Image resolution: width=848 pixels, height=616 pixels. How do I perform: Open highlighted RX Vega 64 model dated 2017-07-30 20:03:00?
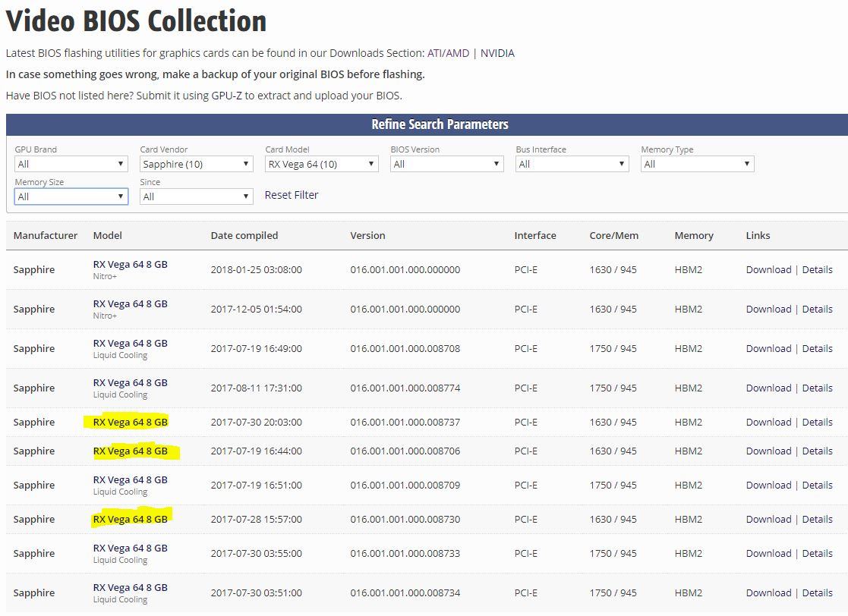(x=131, y=422)
